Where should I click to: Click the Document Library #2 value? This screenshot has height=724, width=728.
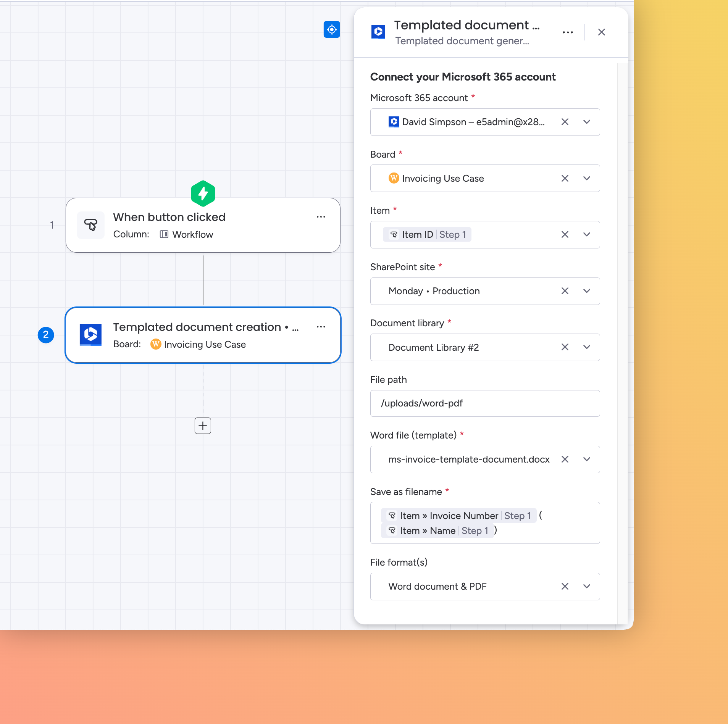point(434,347)
